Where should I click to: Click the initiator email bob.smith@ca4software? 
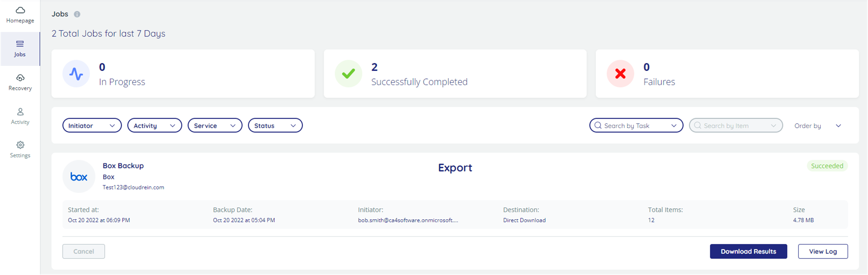(x=408, y=220)
